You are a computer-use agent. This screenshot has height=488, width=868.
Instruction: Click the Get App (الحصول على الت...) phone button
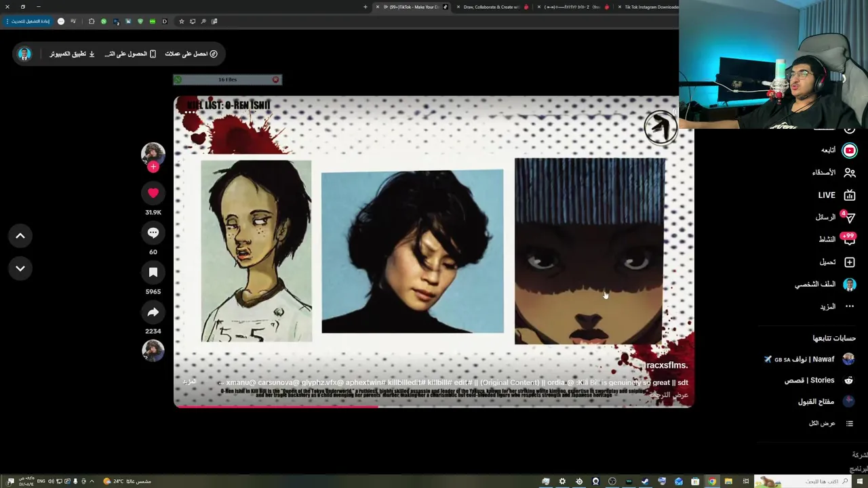point(130,54)
